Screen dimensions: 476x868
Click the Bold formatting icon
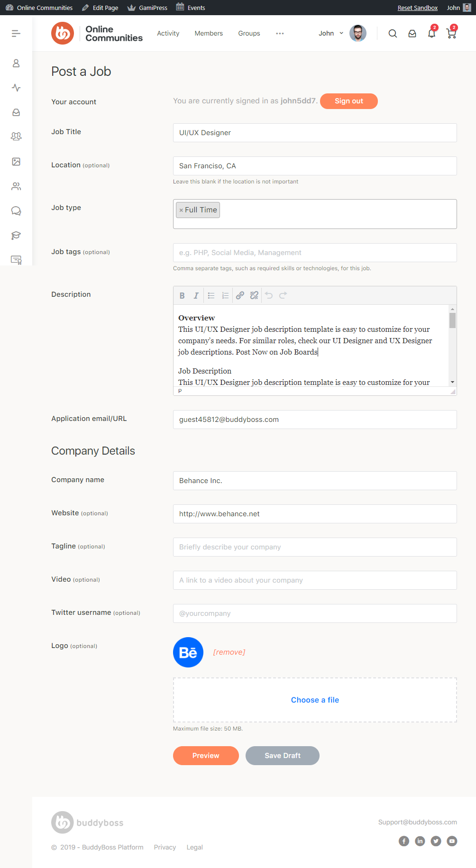click(182, 295)
